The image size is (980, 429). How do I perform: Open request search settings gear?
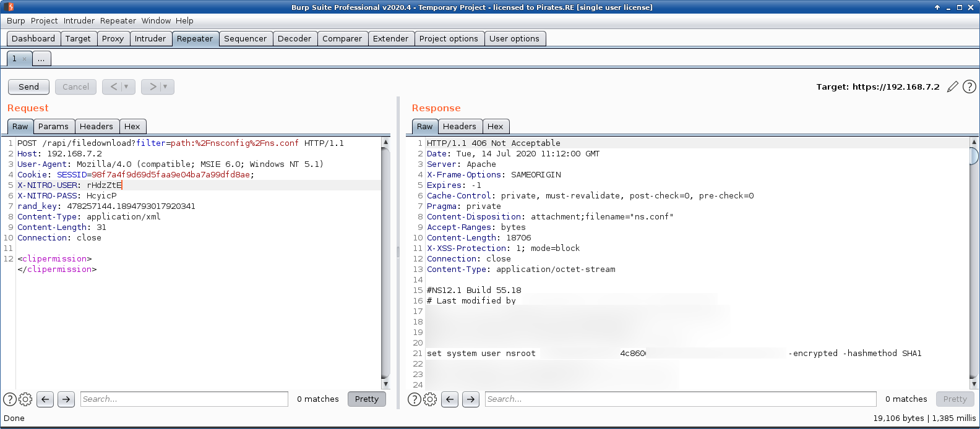(x=25, y=399)
